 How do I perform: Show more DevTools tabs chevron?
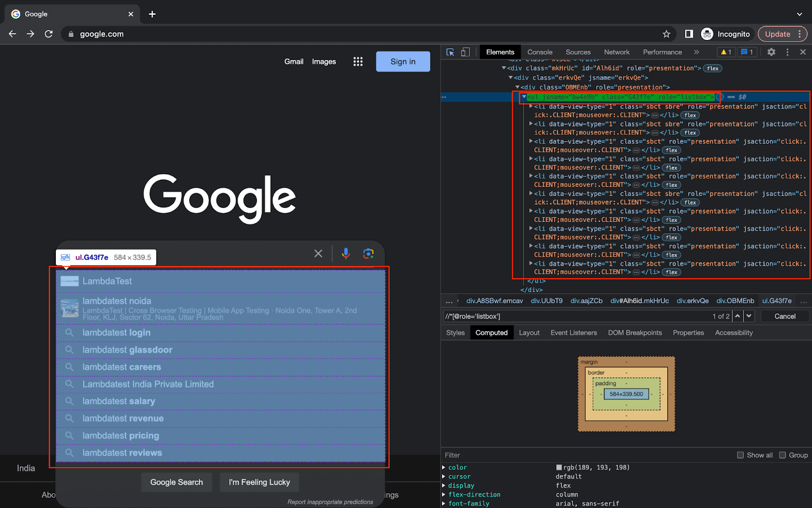tap(696, 52)
